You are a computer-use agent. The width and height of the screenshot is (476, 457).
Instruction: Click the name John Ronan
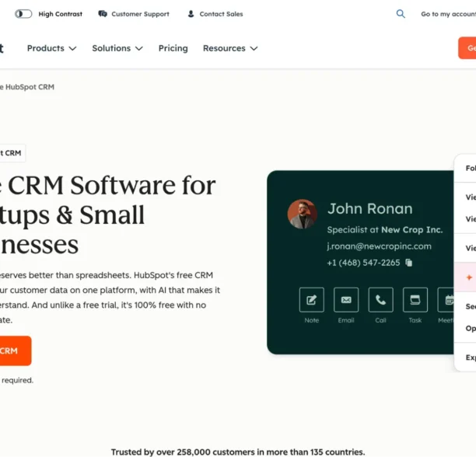point(369,208)
